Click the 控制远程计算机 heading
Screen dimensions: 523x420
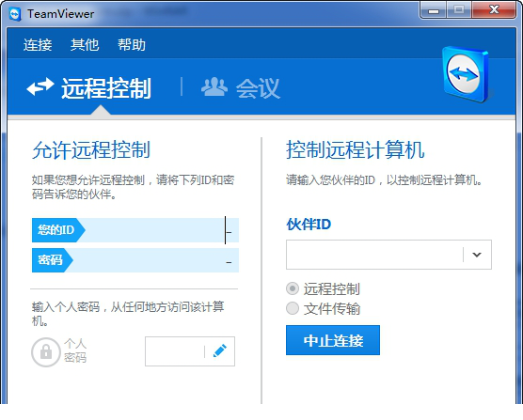tap(356, 150)
